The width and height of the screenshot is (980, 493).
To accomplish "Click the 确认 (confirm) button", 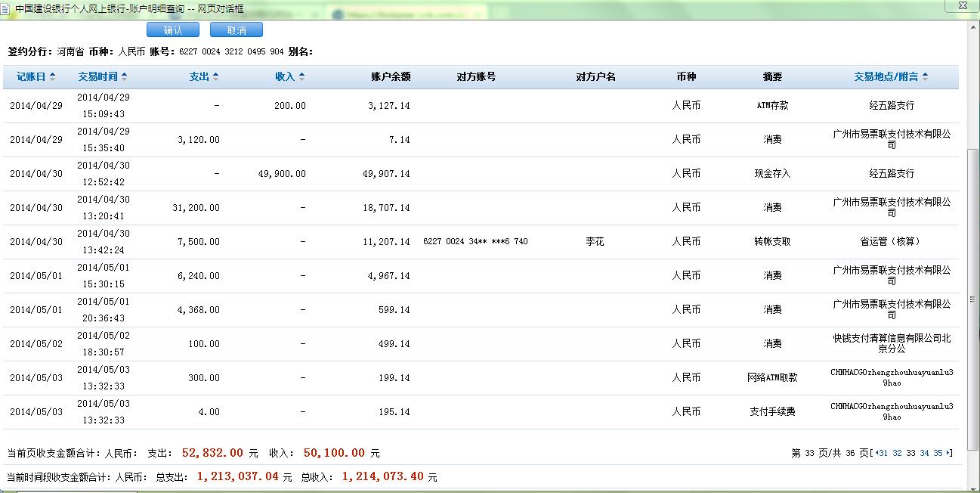I will click(x=172, y=30).
